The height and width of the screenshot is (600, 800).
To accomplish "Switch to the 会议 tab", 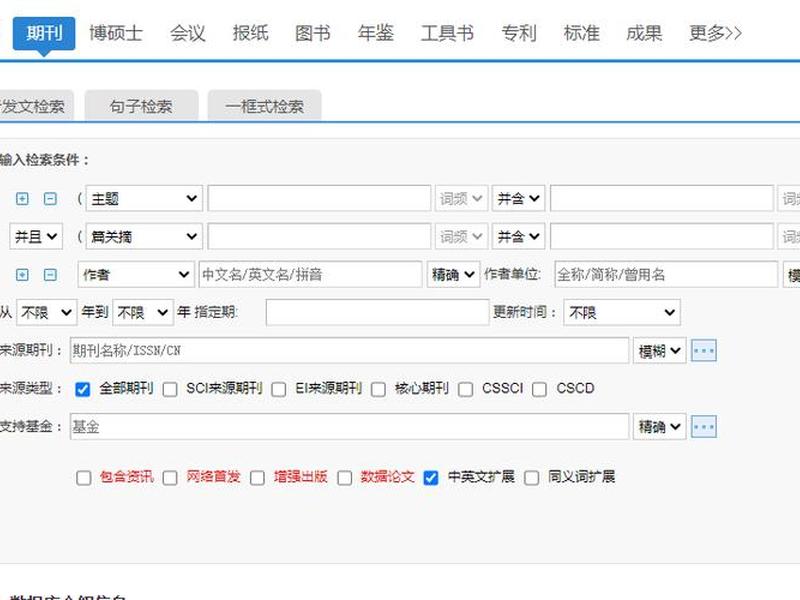I will [x=187, y=34].
